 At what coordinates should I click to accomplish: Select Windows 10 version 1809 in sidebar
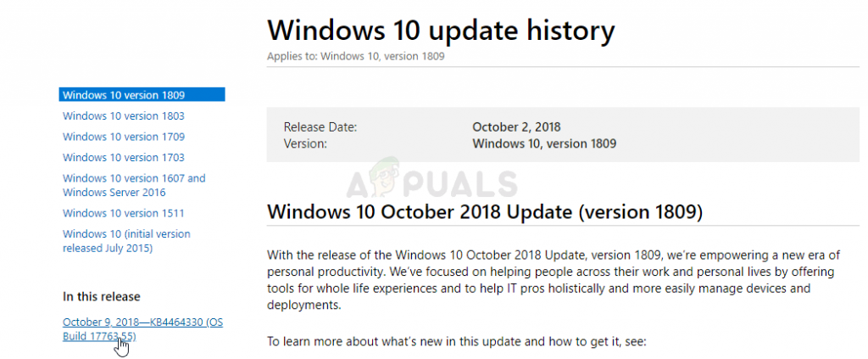click(124, 95)
